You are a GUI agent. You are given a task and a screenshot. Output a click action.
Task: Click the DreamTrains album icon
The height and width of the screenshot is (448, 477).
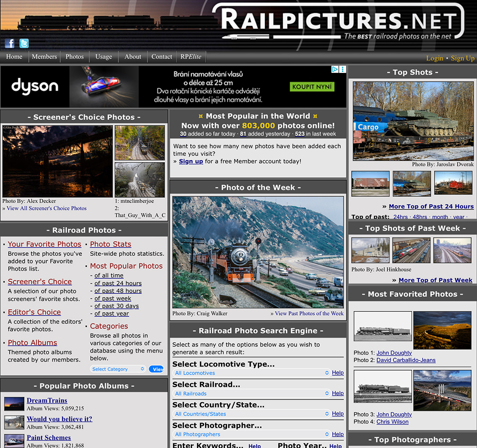14,404
